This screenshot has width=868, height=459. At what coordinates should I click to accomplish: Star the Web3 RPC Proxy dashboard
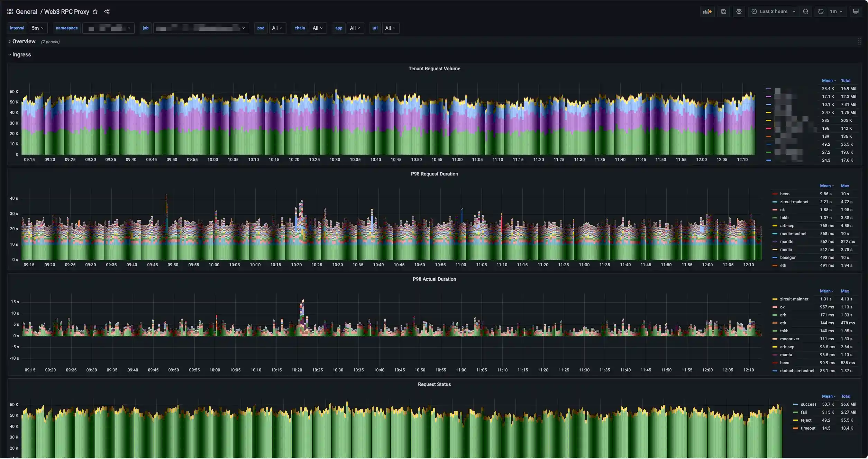point(95,11)
